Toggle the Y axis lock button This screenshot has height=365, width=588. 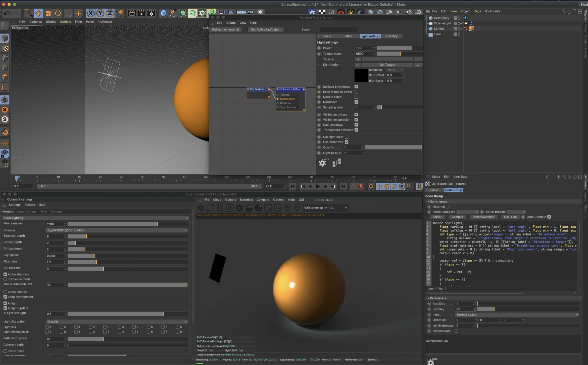pyautogui.click(x=100, y=13)
